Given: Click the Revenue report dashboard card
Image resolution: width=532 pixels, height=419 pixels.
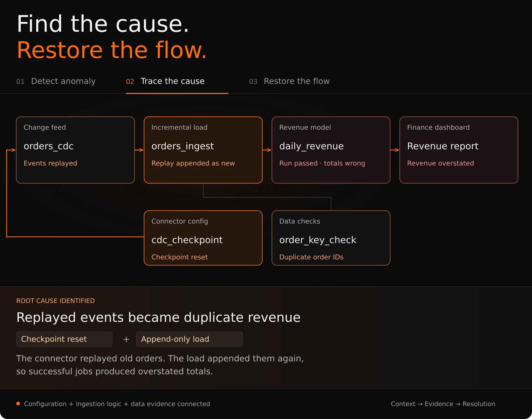Looking at the screenshot, I should pyautogui.click(x=459, y=150).
